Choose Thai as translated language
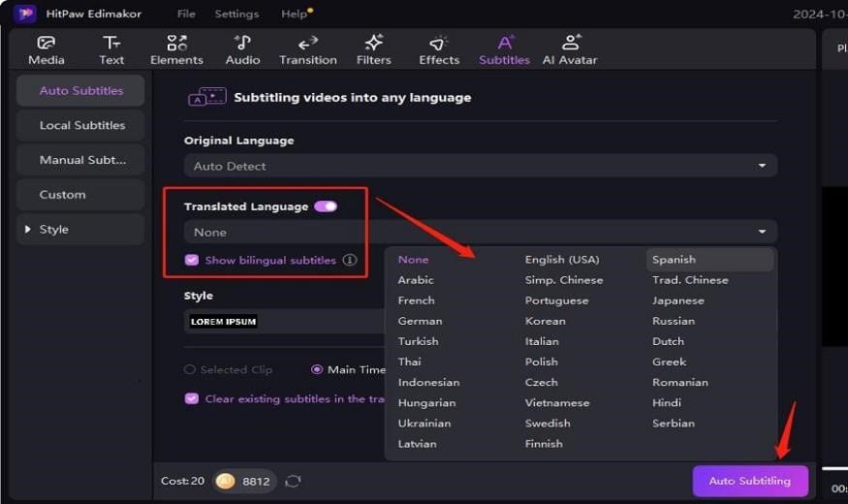 [x=409, y=362]
